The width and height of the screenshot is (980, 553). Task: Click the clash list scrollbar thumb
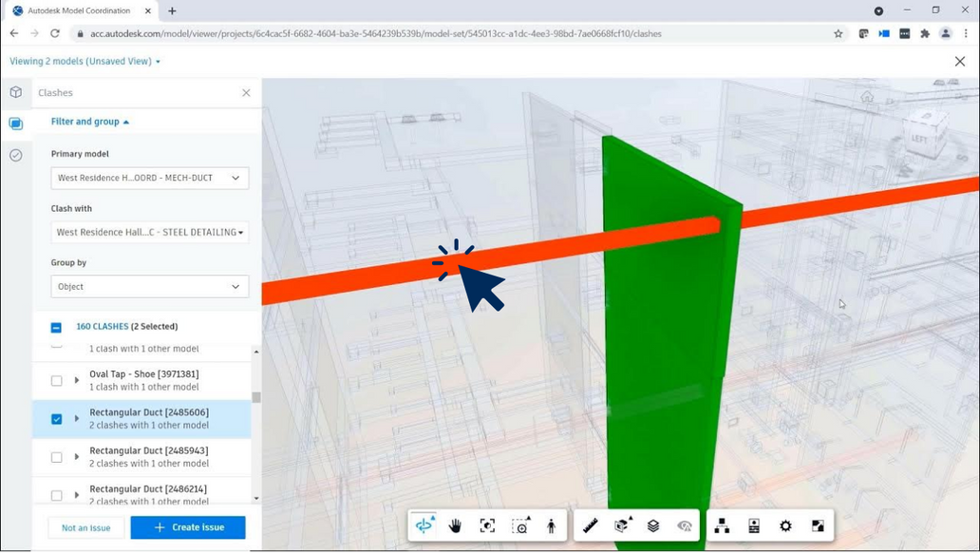[256, 397]
